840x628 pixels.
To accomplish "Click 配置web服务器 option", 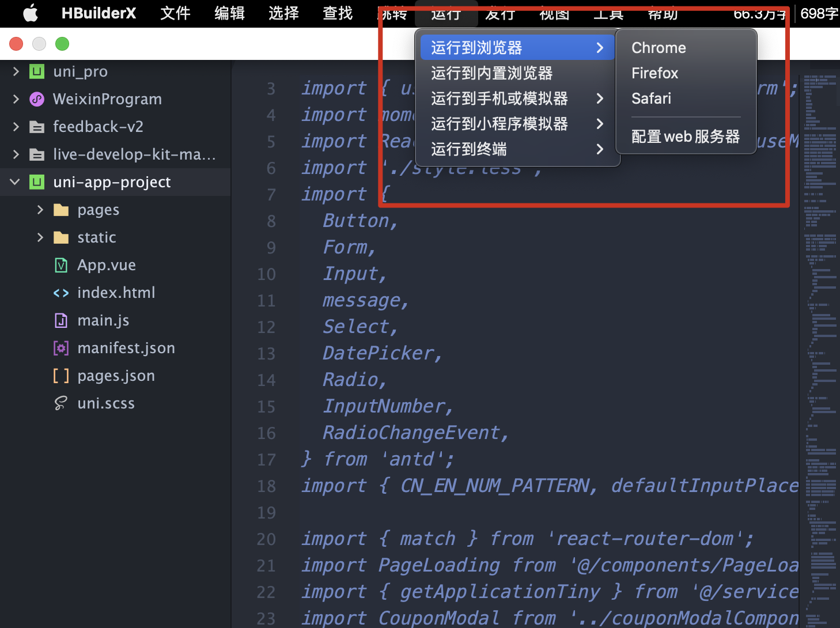I will tap(685, 137).
